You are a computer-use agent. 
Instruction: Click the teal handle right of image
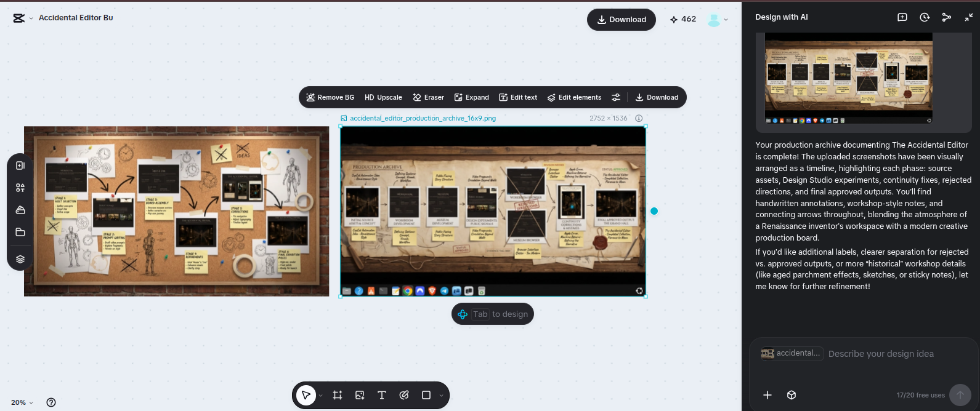pos(654,211)
